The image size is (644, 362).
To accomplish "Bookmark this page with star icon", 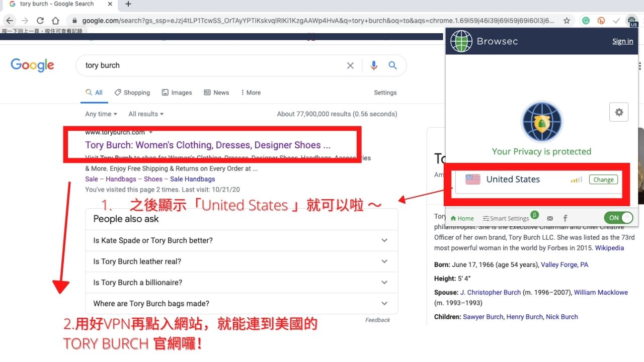I will pyautogui.click(x=567, y=21).
